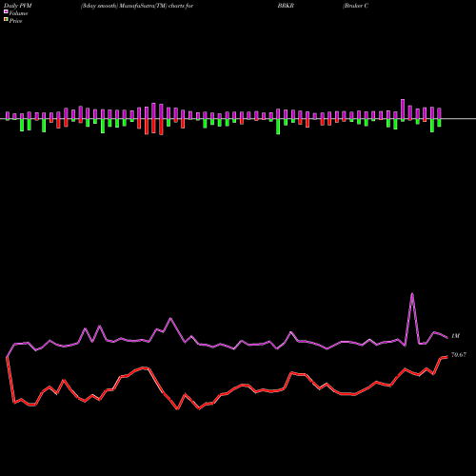The image size is (476, 476).
Task: Click the 79.67 price line end label
Action: [x=459, y=355]
